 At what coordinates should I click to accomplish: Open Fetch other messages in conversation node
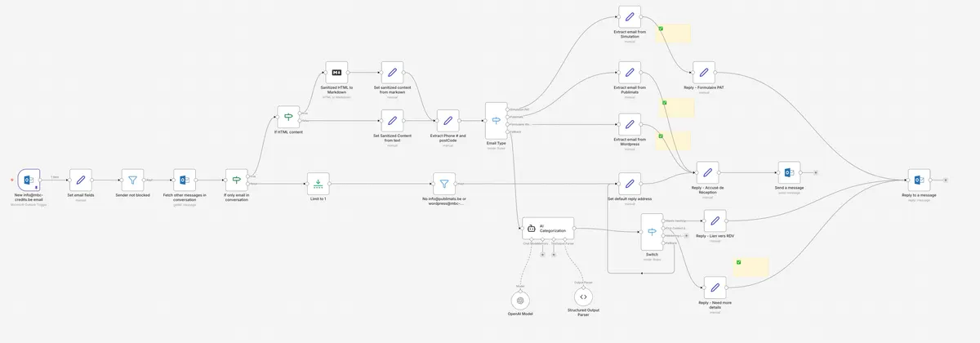[185, 180]
